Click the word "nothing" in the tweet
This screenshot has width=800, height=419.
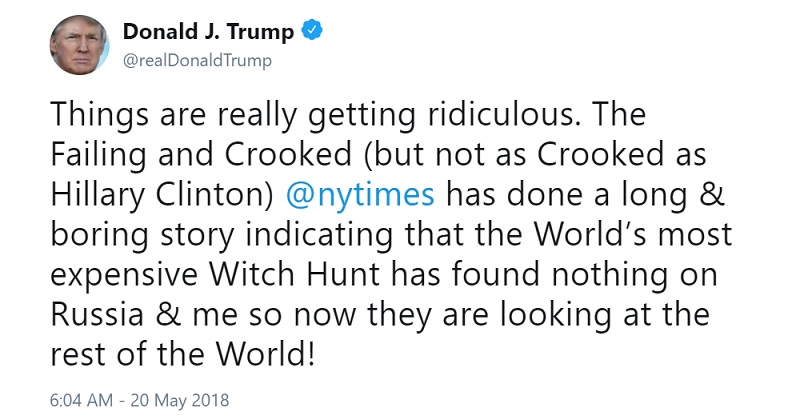(610, 275)
